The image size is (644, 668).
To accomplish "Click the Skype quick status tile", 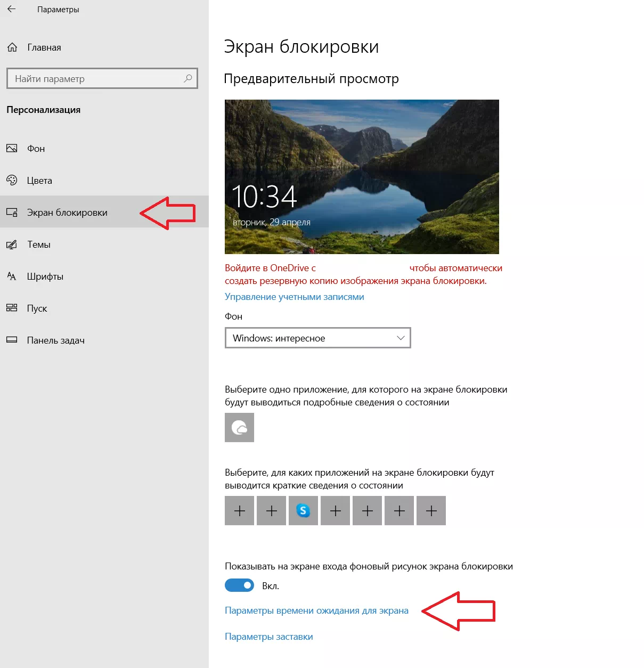I will [303, 511].
